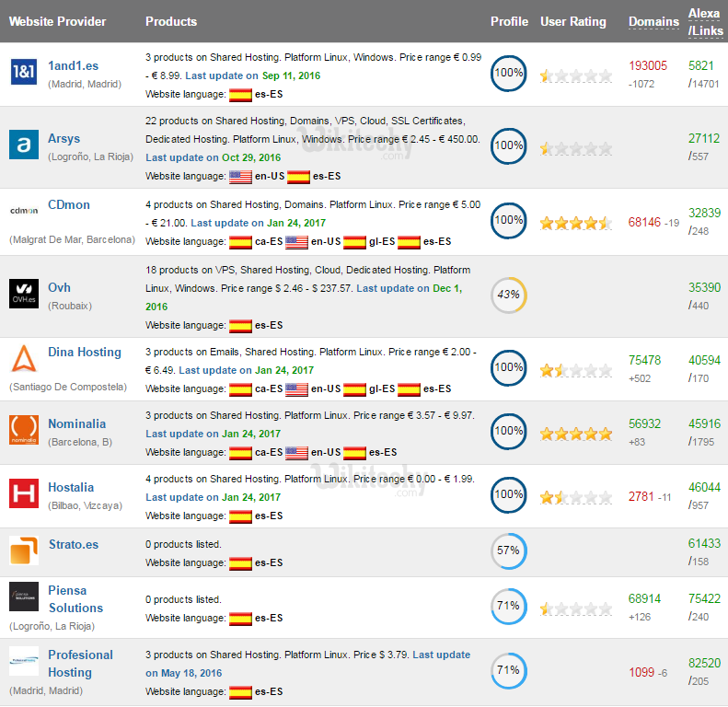Click the en-US flag in Nominalia row
Viewport: 728px width, 707px height.
point(296,452)
